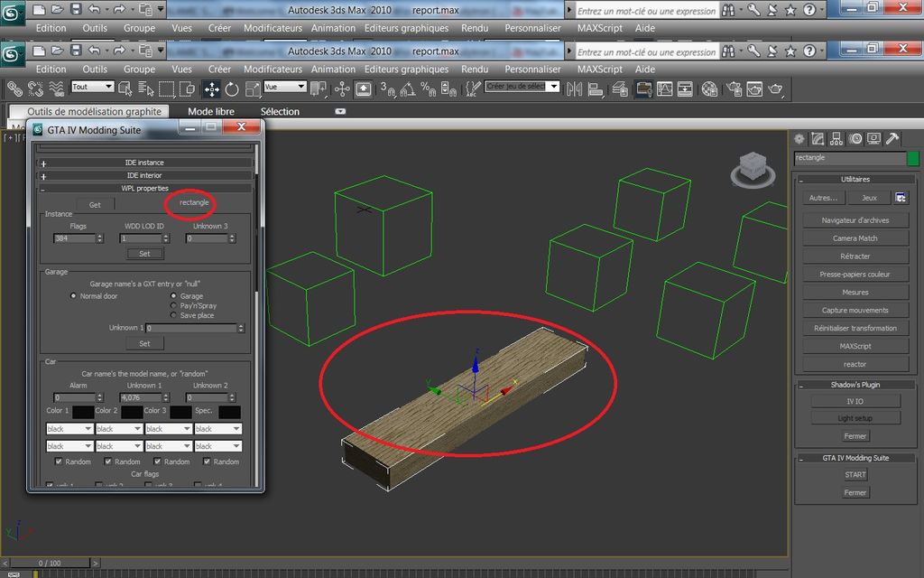Viewport: 924px width, 578px height.
Task: Click the Get button in WPL properties
Action: click(x=95, y=205)
